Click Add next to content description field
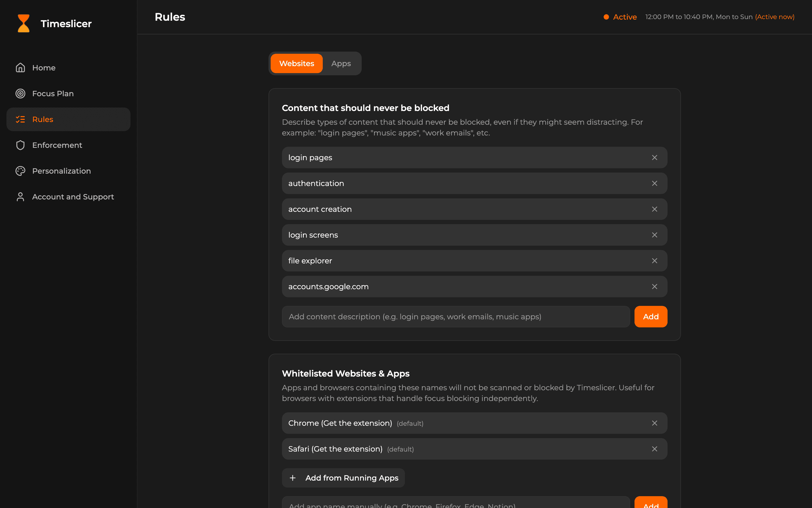812x508 pixels. pos(651,317)
